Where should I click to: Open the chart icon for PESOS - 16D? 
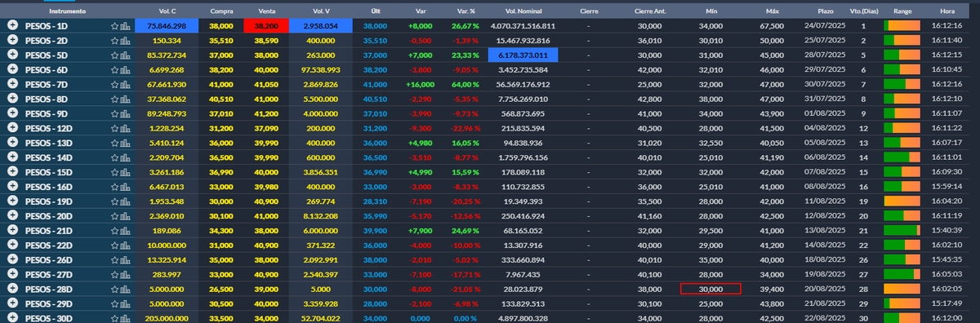click(x=126, y=187)
